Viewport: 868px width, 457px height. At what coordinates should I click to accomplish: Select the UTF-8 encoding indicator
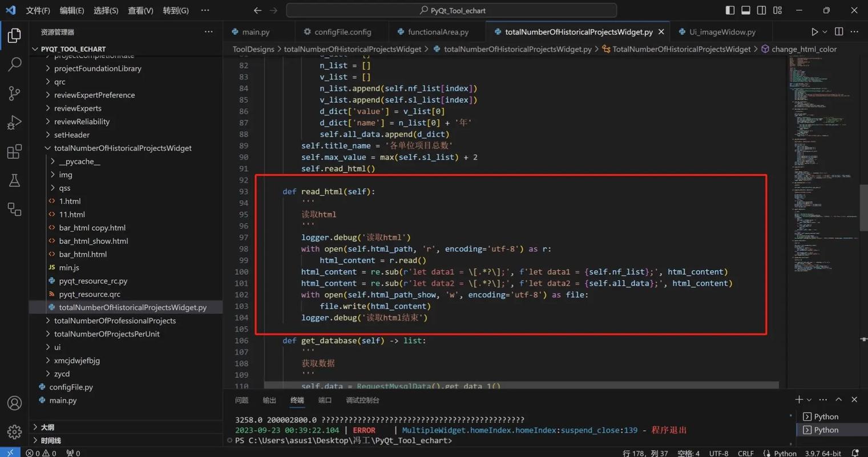click(718, 452)
